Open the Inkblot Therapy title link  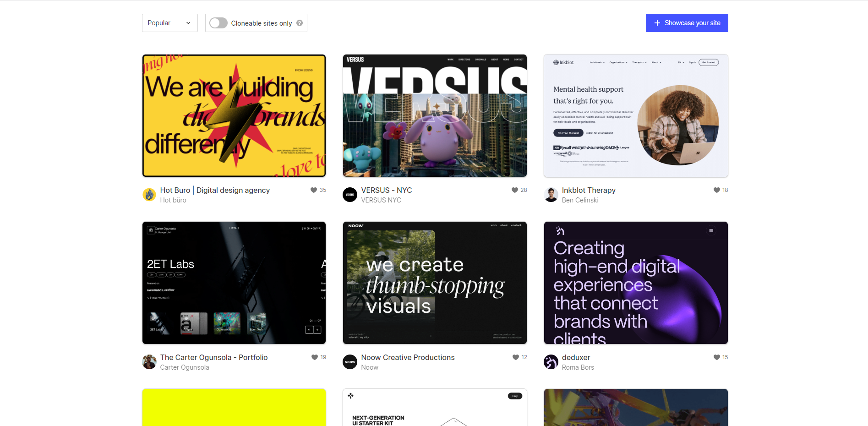[589, 190]
